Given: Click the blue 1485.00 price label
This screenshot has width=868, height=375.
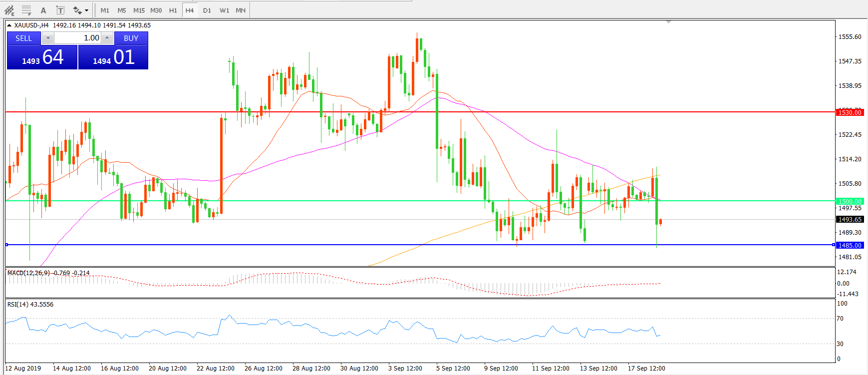Looking at the screenshot, I should coord(850,245).
